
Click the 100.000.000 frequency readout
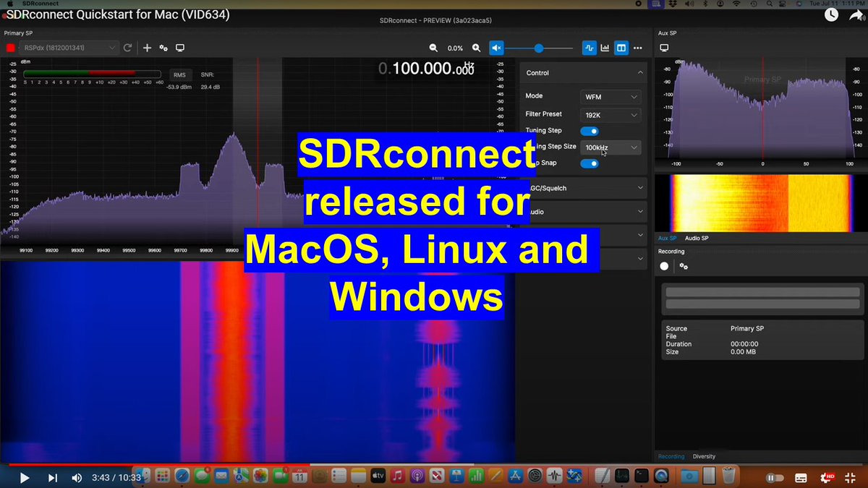[x=427, y=69]
